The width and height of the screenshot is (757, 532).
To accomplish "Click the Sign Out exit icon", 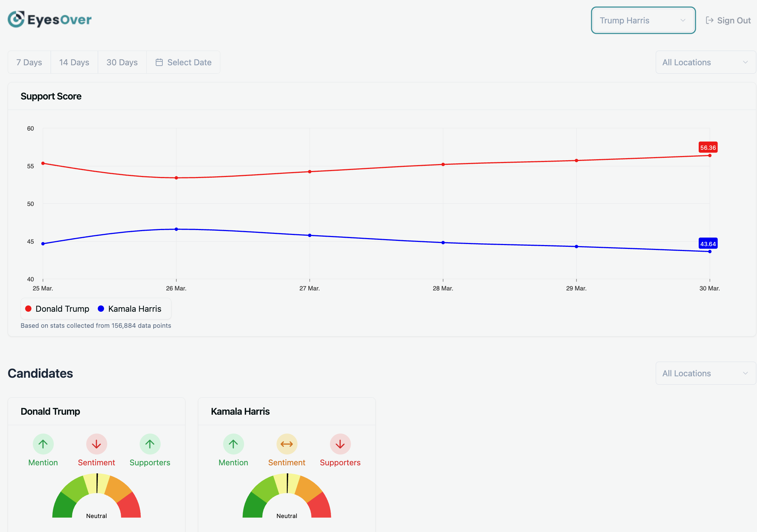I will (709, 20).
